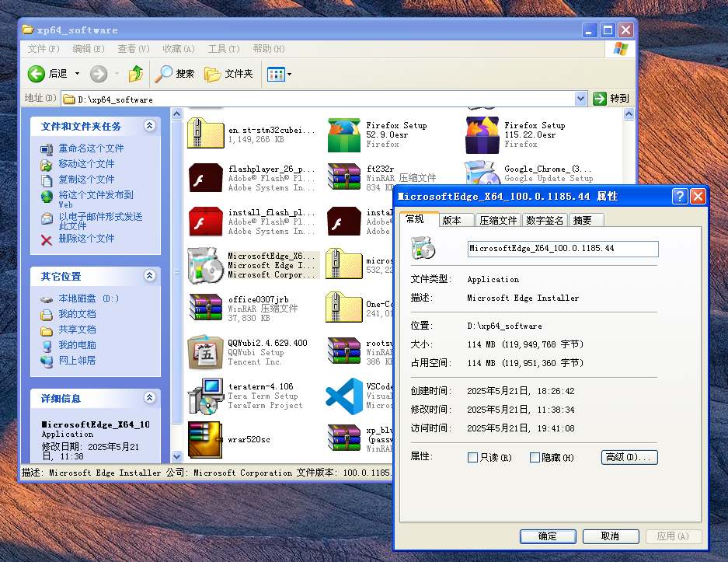Click the OK (确定) button
The height and width of the screenshot is (562, 728).
point(548,536)
